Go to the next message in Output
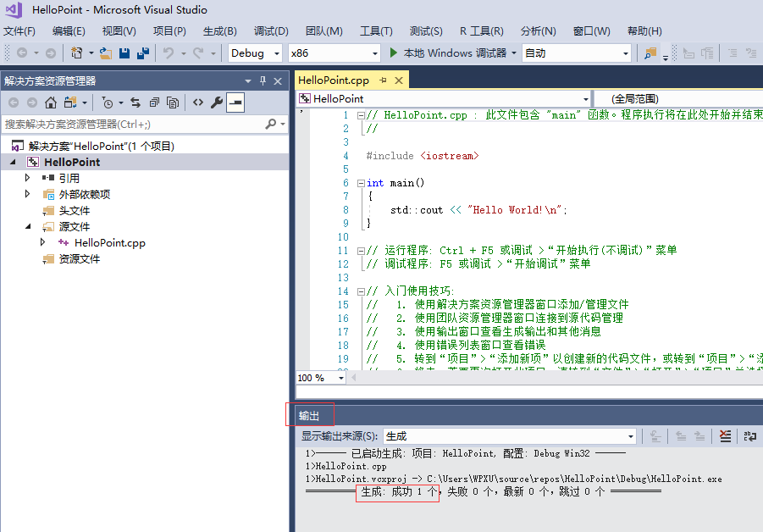This screenshot has height=532, width=763. [x=699, y=436]
